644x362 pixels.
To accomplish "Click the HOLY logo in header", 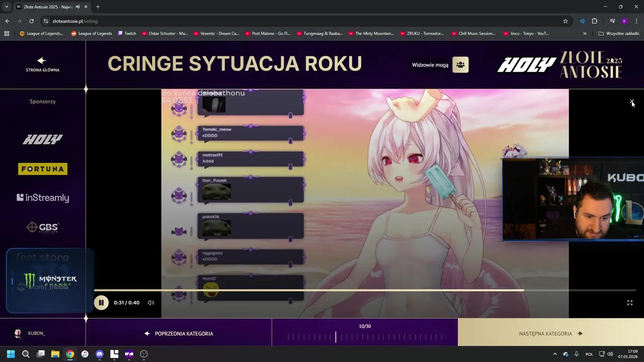I will point(526,65).
